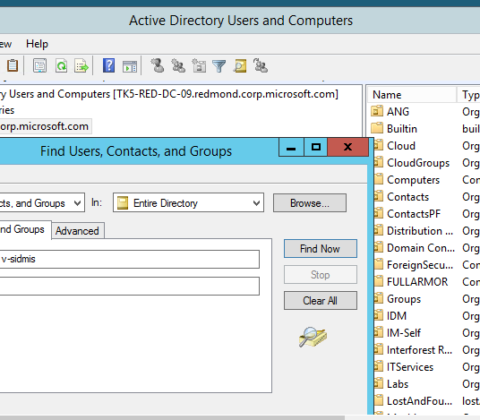Select the ANG organizational unit
This screenshot has width=480, height=420.
click(398, 112)
